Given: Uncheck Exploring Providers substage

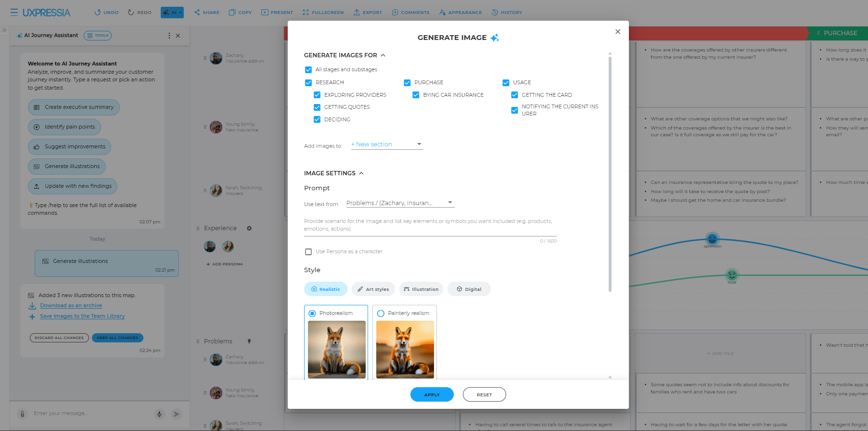Looking at the screenshot, I should [x=317, y=95].
